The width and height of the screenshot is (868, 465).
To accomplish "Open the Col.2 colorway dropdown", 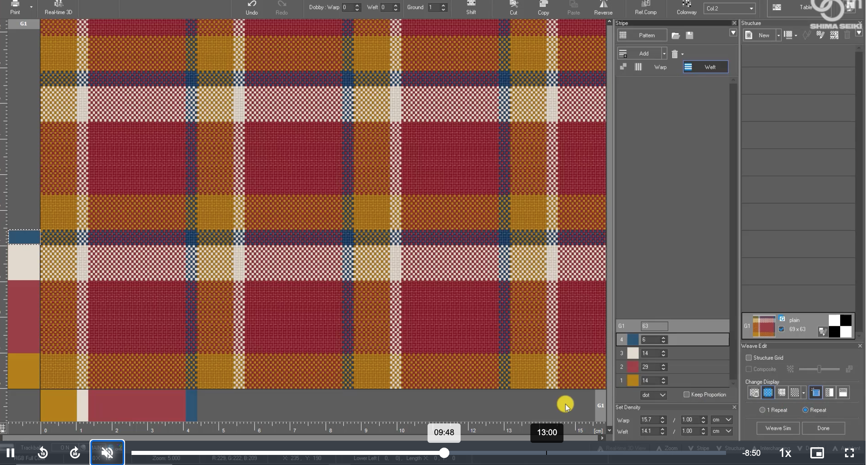I will coord(730,8).
